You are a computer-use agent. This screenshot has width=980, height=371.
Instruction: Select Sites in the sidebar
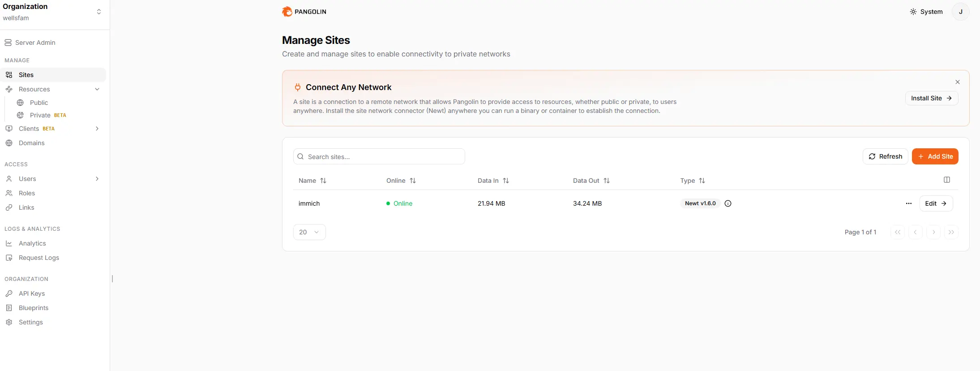(x=53, y=75)
